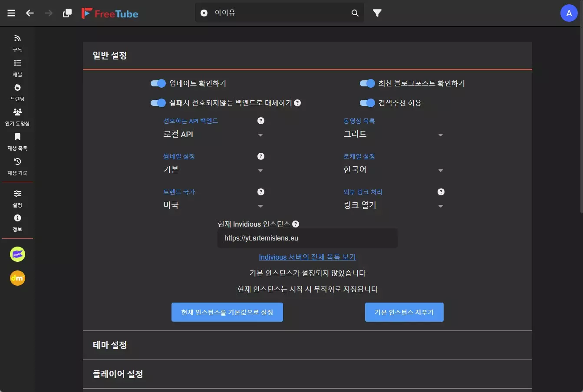The width and height of the screenshot is (583, 392).
Task: Open the 썸네일 설정 dropdown
Action: click(214, 170)
